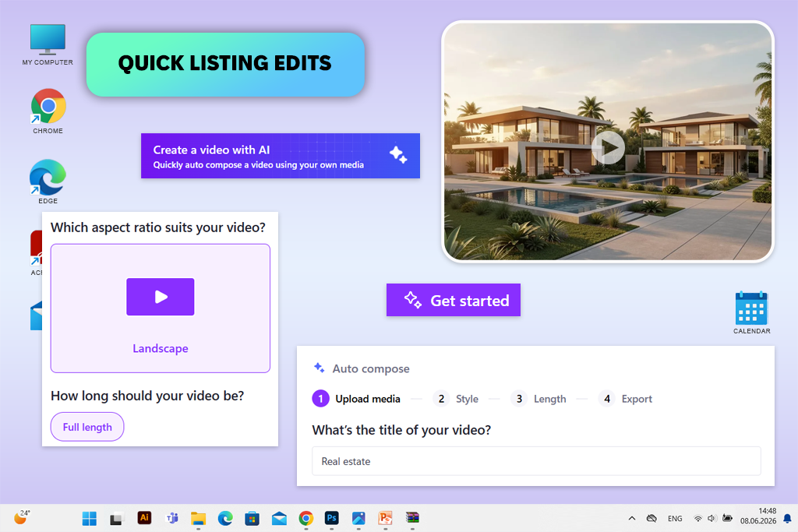Open Google Chrome from the taskbar
The width and height of the screenshot is (798, 532).
pos(305,518)
